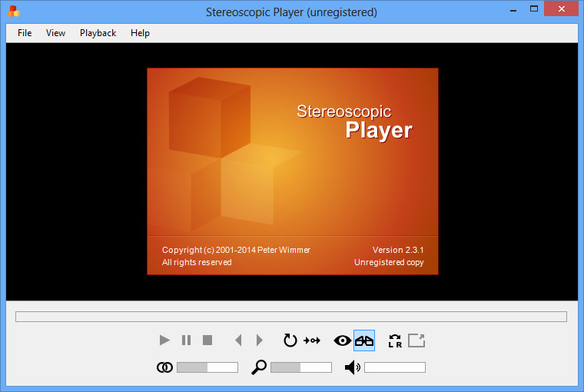
Task: Toggle the repeat loop icon
Action: click(x=290, y=341)
